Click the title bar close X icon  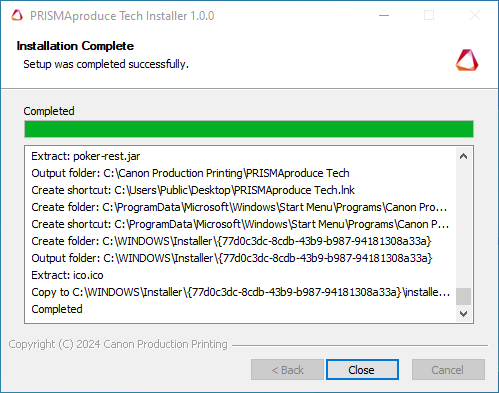[475, 15]
